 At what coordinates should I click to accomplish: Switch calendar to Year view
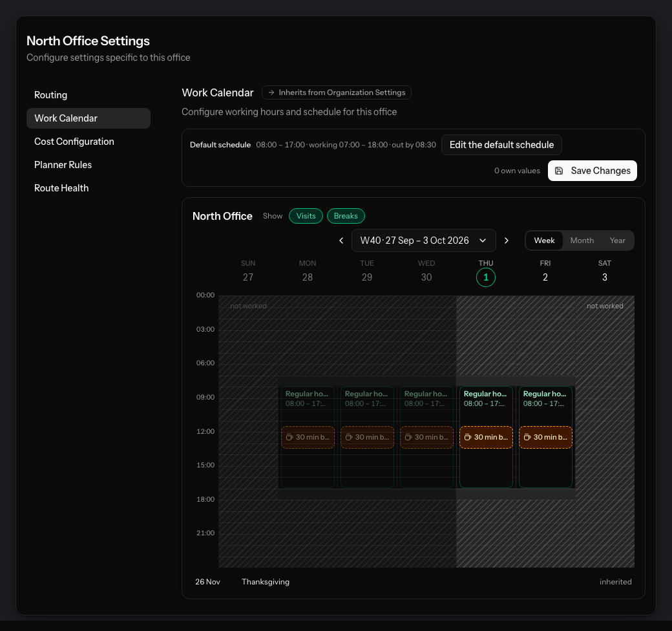tap(618, 241)
